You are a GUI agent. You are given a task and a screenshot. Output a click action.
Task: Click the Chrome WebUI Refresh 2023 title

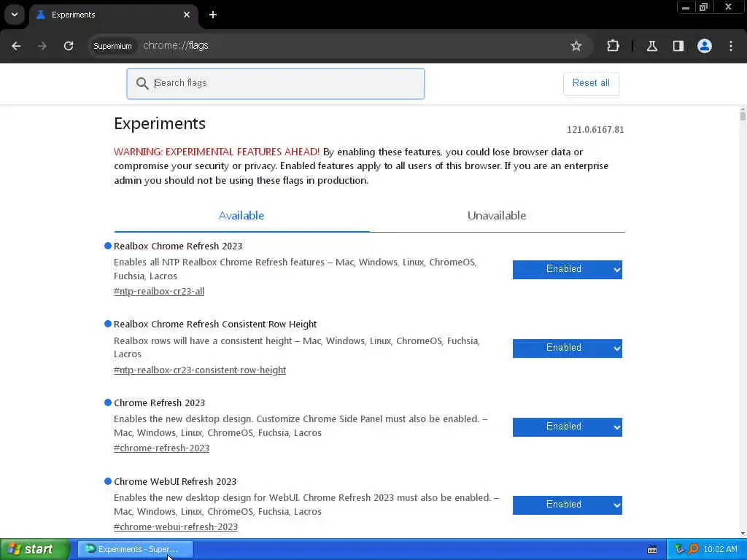[175, 481]
